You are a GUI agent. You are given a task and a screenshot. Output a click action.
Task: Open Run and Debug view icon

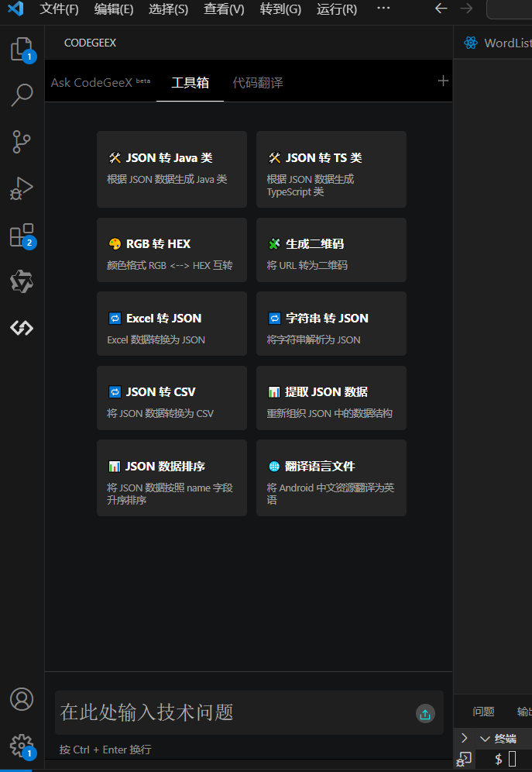point(22,188)
